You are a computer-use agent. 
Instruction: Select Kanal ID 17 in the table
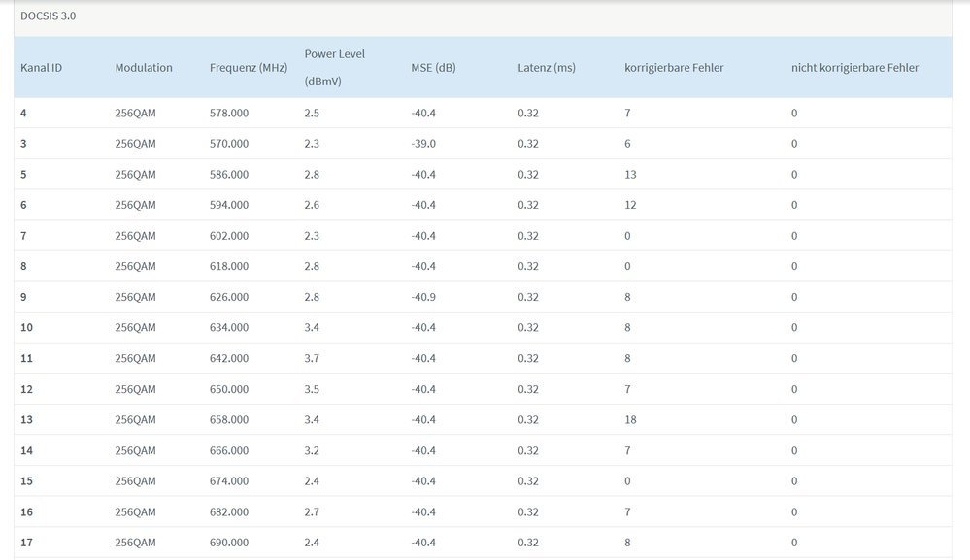26,543
